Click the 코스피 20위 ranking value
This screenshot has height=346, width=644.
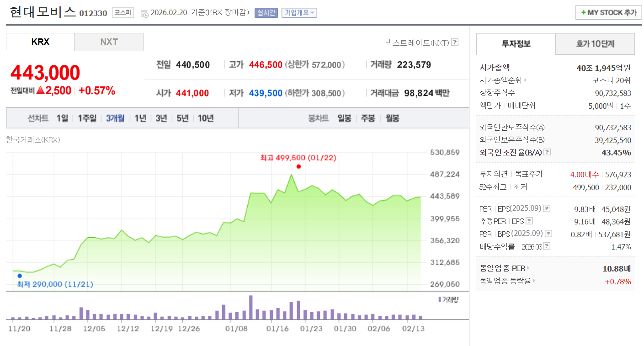pyautogui.click(x=611, y=80)
